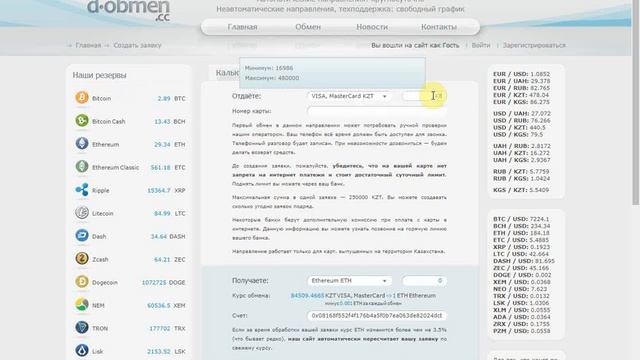Screen dimensions: 640x360
Task: Click the Bitcoin Cash coin icon
Action: [82, 120]
